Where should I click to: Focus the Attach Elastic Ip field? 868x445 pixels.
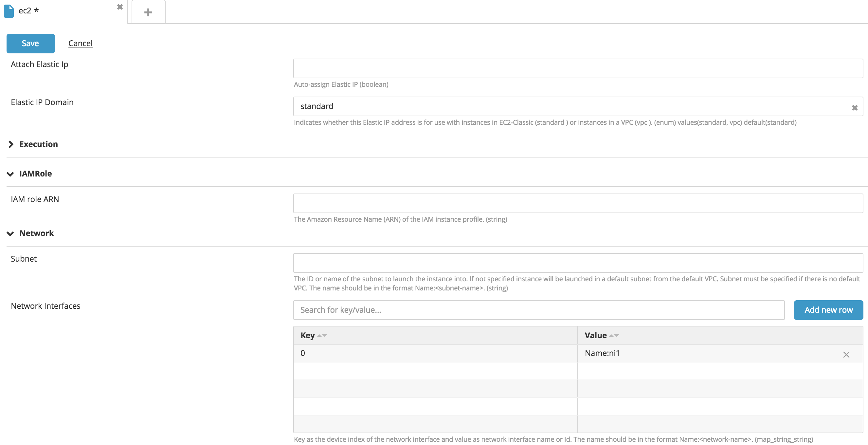coord(578,68)
